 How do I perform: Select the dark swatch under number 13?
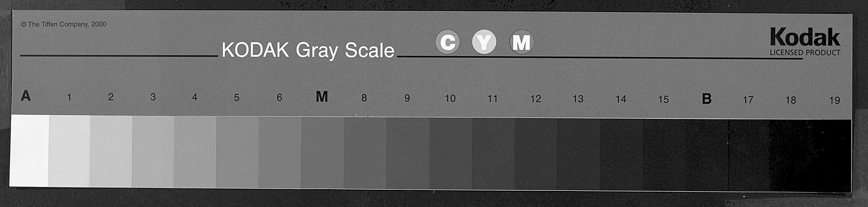(x=579, y=155)
